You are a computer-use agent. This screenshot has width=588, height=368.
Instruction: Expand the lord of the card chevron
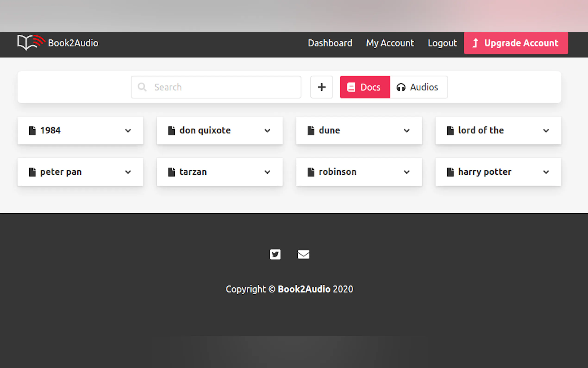pos(546,131)
